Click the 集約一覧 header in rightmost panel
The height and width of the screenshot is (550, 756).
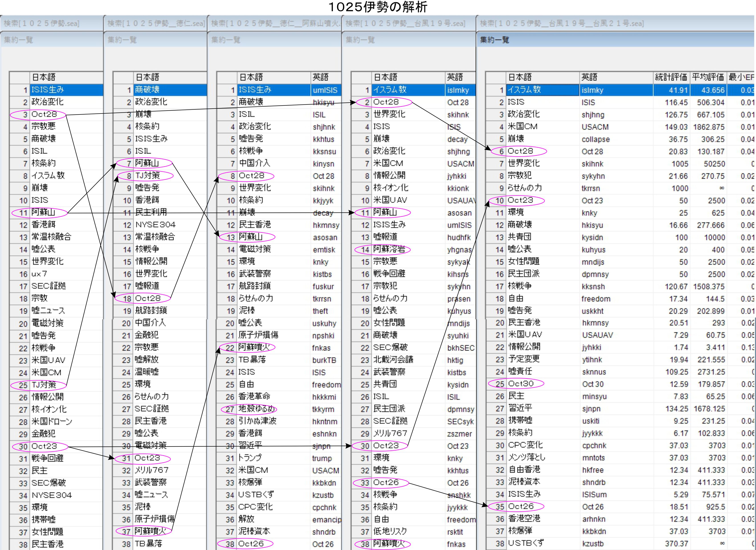coord(494,40)
